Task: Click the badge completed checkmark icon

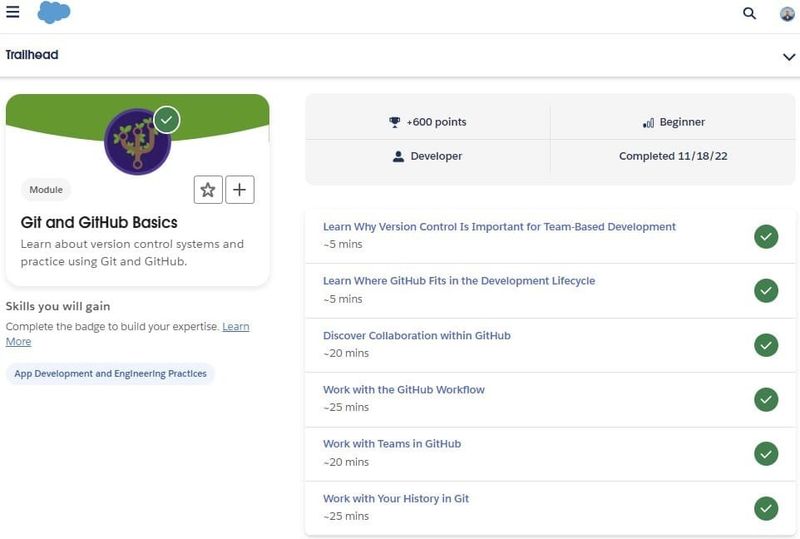Action: [166, 119]
